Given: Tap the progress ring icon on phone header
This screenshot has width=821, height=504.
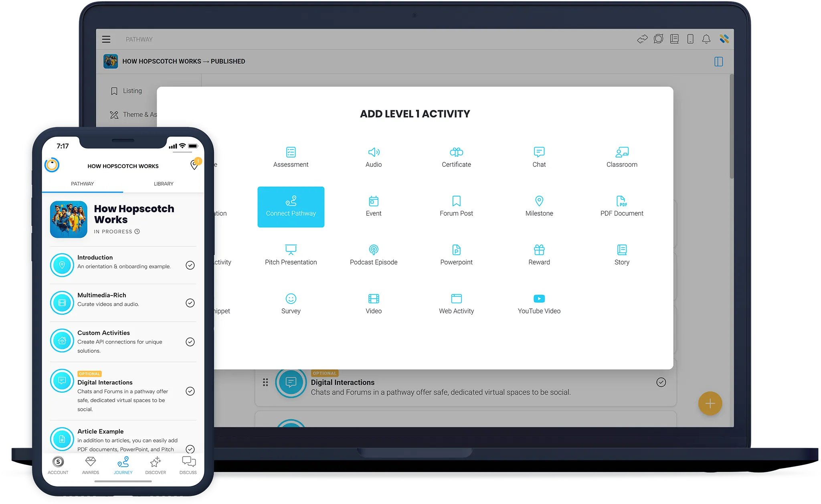Looking at the screenshot, I should click(52, 165).
